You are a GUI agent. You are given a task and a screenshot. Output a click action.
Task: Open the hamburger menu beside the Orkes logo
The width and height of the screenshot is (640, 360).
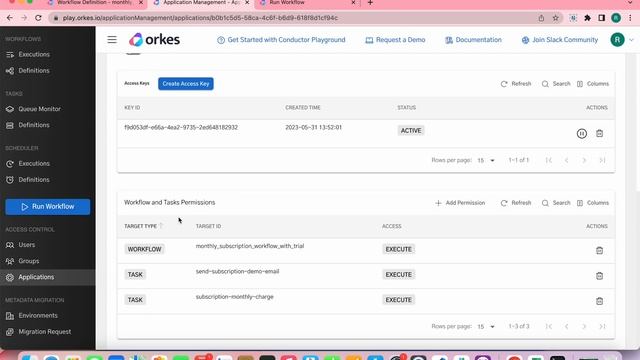[x=112, y=40]
